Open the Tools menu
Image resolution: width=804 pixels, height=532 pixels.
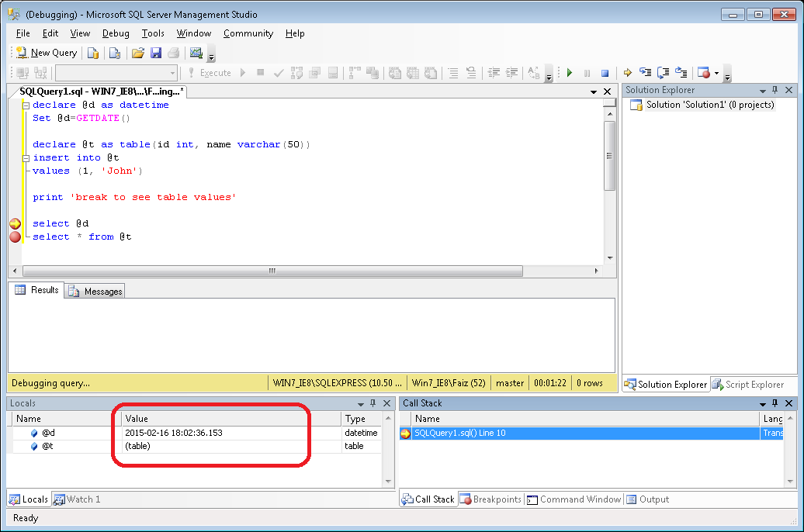tap(153, 33)
